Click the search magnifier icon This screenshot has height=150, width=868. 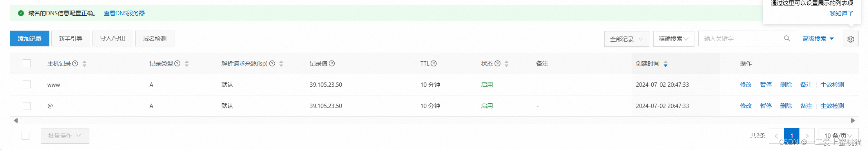pos(787,38)
